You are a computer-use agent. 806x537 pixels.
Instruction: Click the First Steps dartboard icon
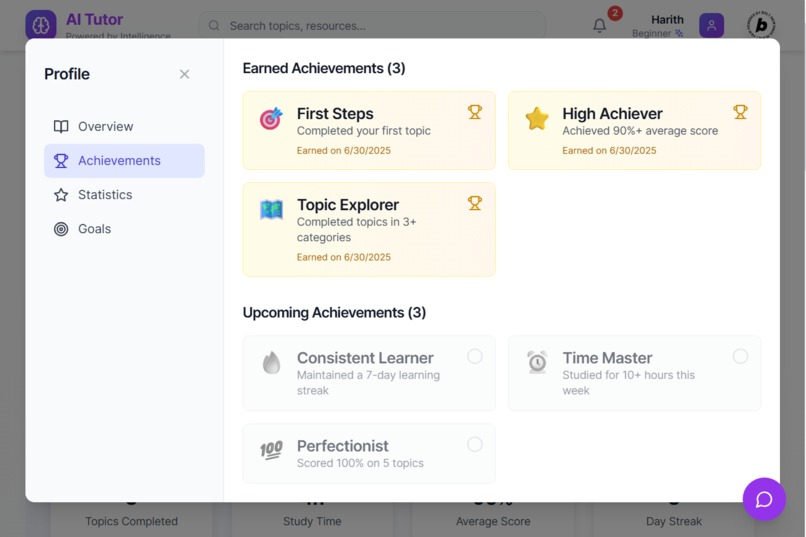coord(271,118)
